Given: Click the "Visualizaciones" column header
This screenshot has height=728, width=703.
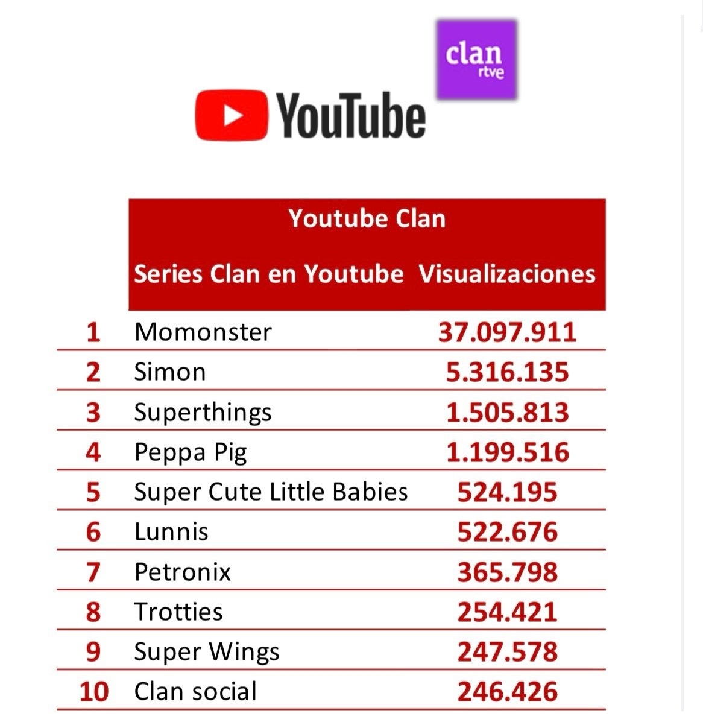Looking at the screenshot, I should (x=507, y=274).
